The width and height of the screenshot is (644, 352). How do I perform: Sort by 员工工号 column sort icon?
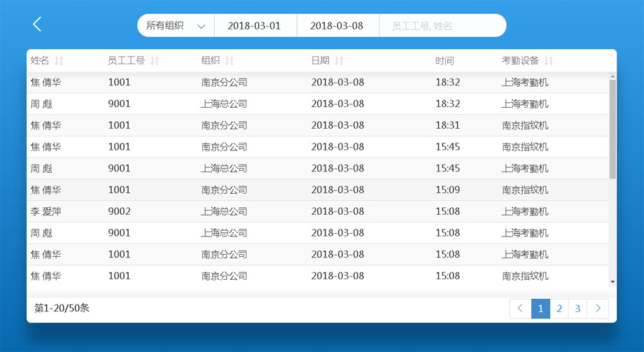pyautogui.click(x=155, y=61)
